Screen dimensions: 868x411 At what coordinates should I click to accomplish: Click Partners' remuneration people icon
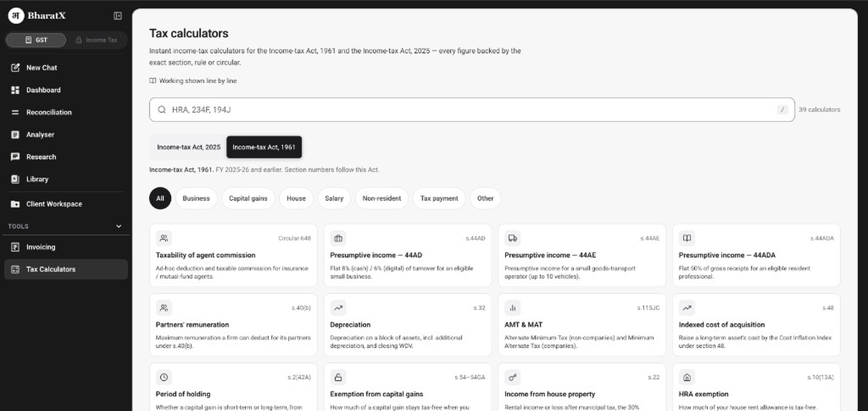coord(164,308)
